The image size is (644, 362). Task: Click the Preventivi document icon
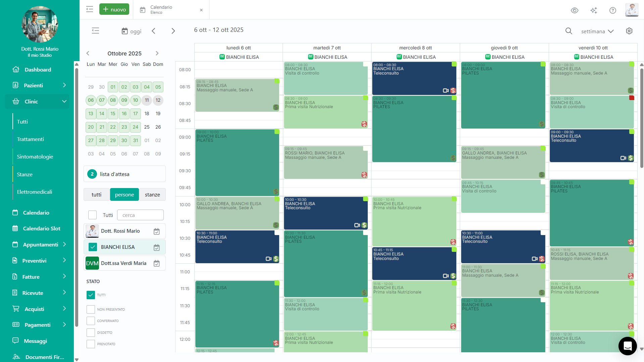tap(15, 261)
